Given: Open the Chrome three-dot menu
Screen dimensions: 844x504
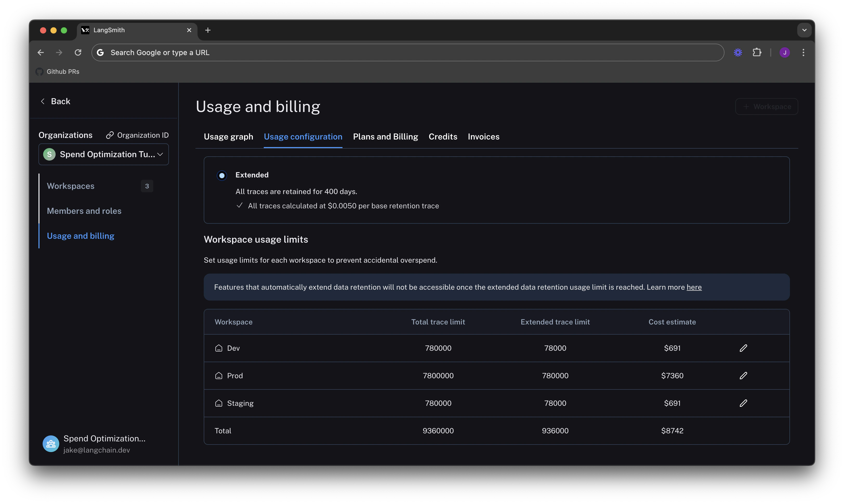Looking at the screenshot, I should [x=803, y=52].
